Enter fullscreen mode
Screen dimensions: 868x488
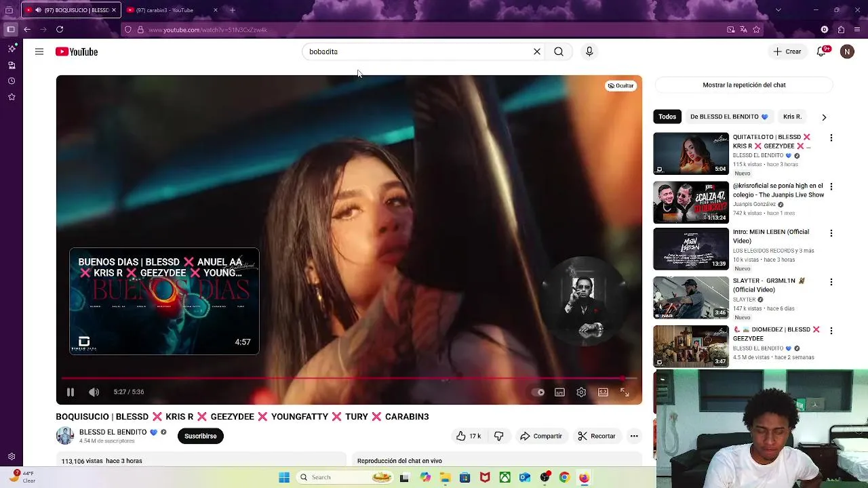(625, 392)
